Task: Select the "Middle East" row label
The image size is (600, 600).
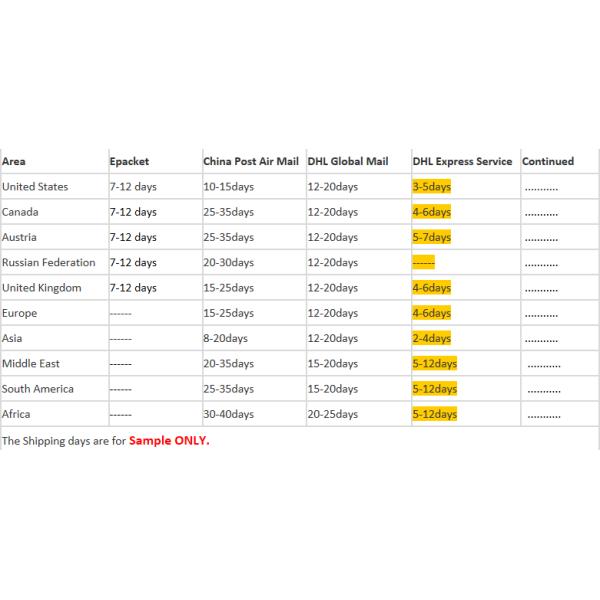Action: coord(31,363)
